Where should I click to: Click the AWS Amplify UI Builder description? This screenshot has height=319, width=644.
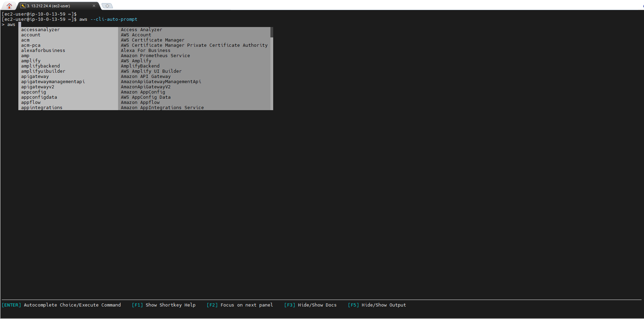point(151,71)
